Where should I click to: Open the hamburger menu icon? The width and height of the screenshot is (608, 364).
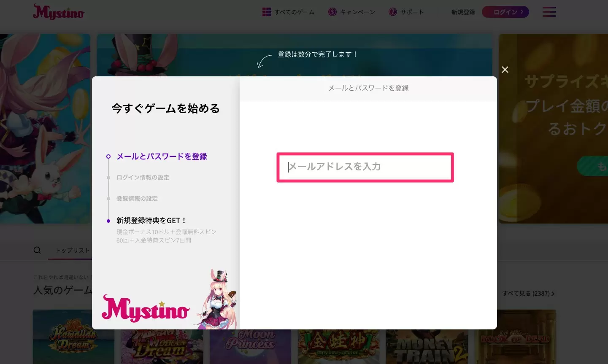pyautogui.click(x=549, y=12)
